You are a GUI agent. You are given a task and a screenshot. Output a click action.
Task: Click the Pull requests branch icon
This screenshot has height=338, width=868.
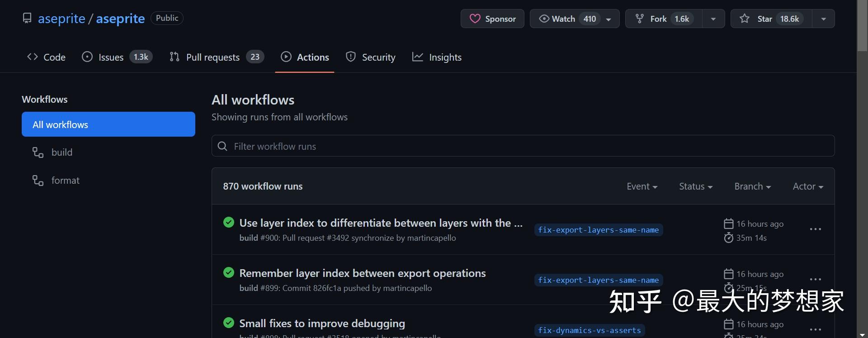[175, 57]
